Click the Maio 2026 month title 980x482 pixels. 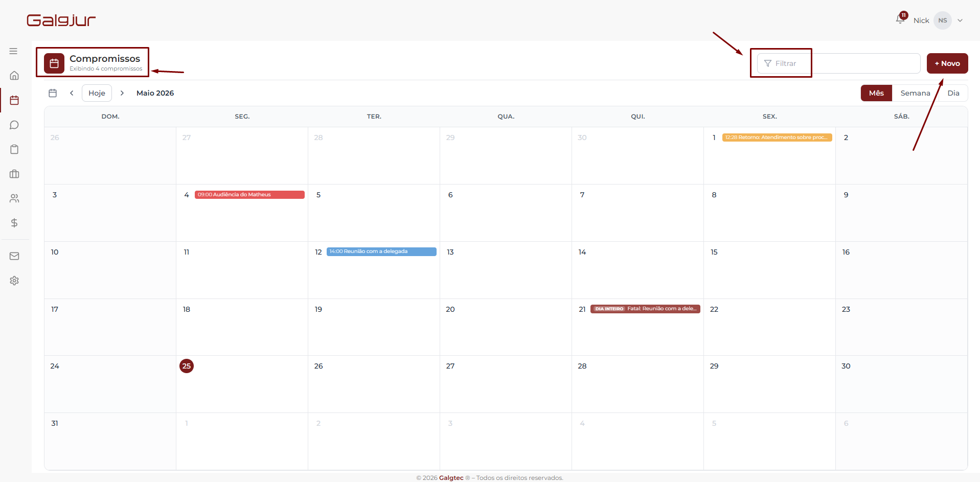click(155, 93)
